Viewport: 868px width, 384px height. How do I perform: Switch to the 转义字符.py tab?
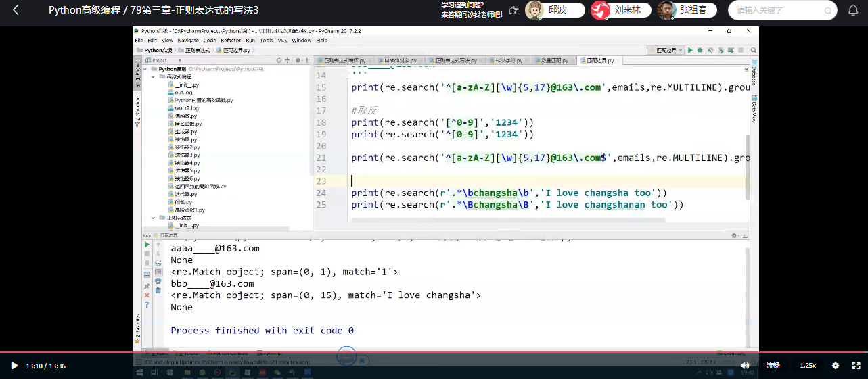pyautogui.click(x=505, y=60)
